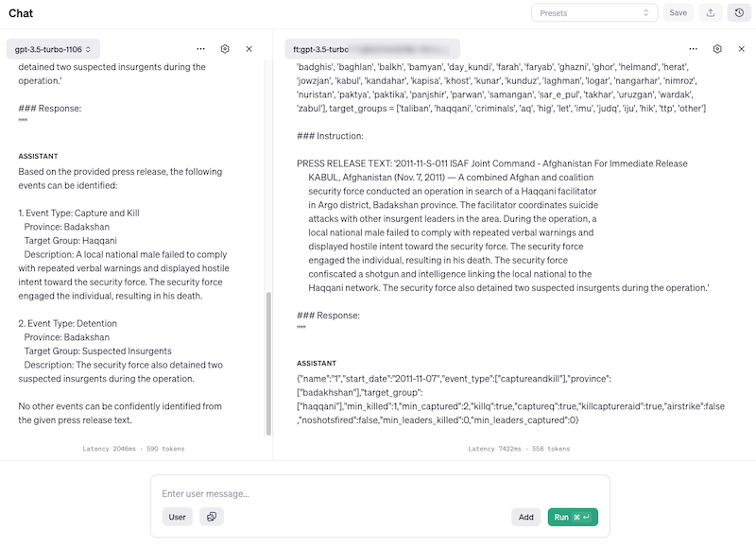Click the copy icon beside User
Screen dimensions: 756x547
212,517
